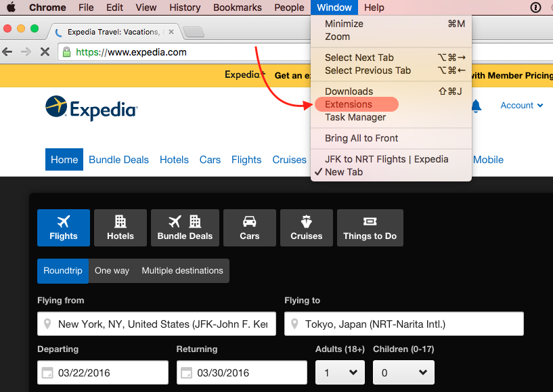The width and height of the screenshot is (553, 392).
Task: Select the Flights search tab with airplane icon
Action: click(64, 227)
